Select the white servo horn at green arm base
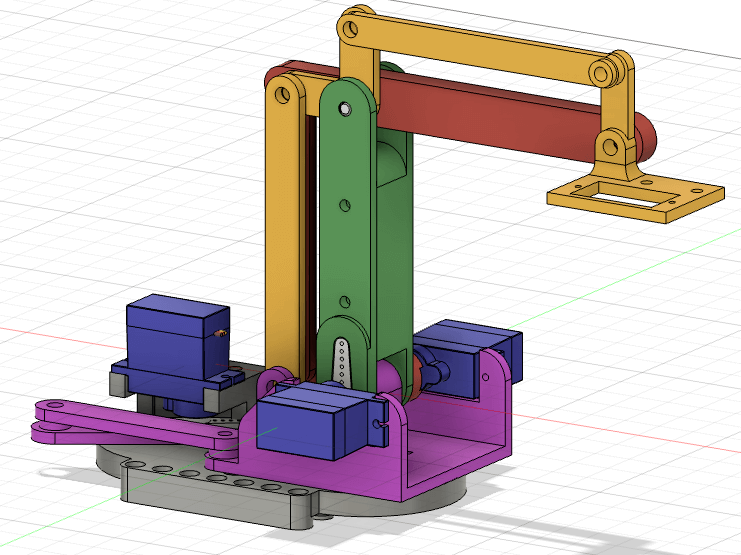This screenshot has height=555, width=741. tap(341, 362)
